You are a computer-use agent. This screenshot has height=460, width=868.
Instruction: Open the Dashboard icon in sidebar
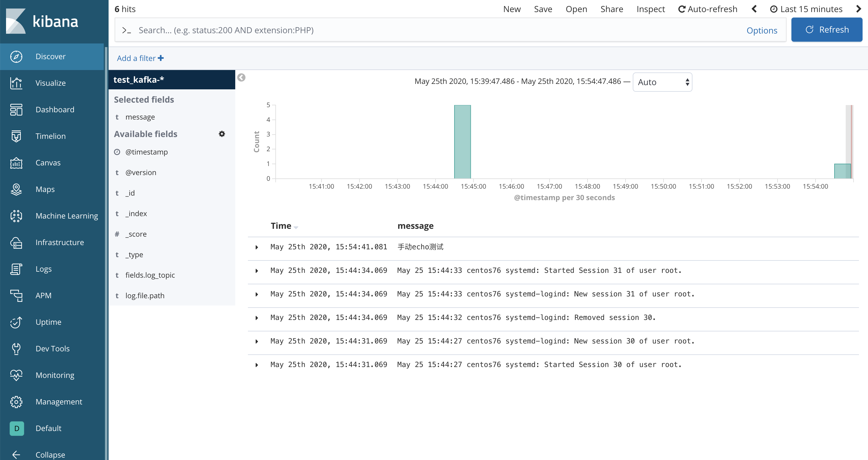click(16, 110)
